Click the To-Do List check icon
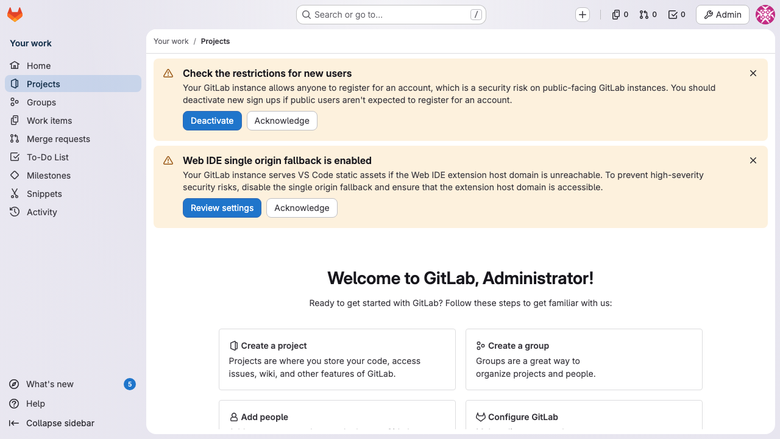The width and height of the screenshot is (780, 439). [14, 157]
